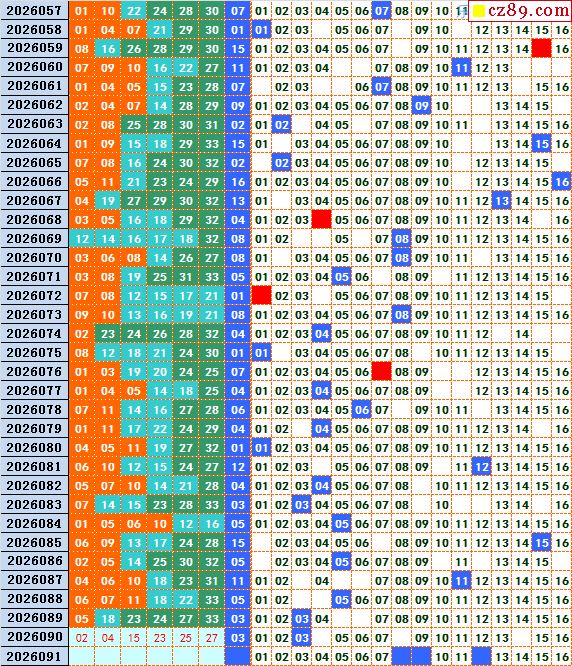Select the blue ball 13 cell in row 2026067
Viewport: 572px width, 666px height.
tap(238, 200)
